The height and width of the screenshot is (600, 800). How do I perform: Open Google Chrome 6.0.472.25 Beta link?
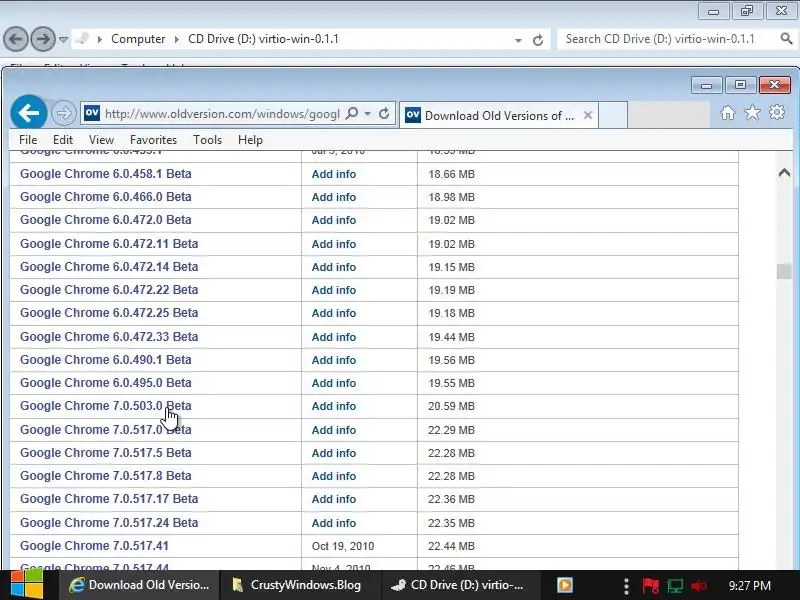click(x=109, y=313)
